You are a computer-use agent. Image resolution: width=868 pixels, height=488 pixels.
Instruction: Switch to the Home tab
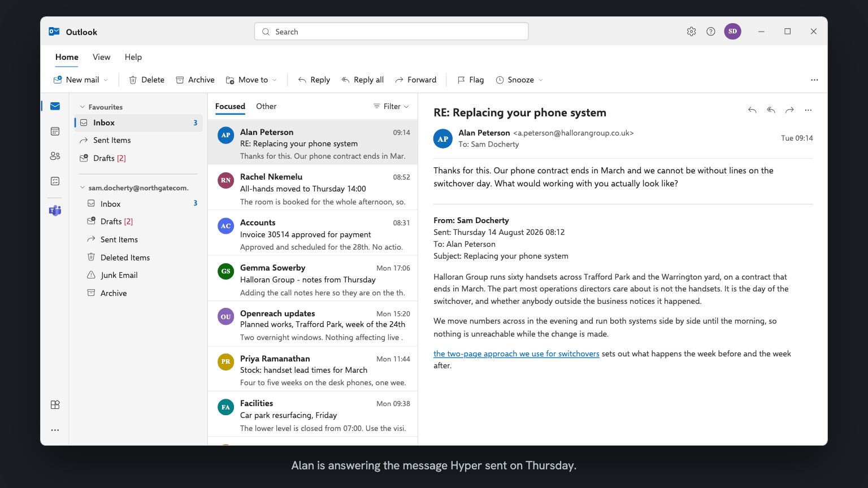pos(67,57)
